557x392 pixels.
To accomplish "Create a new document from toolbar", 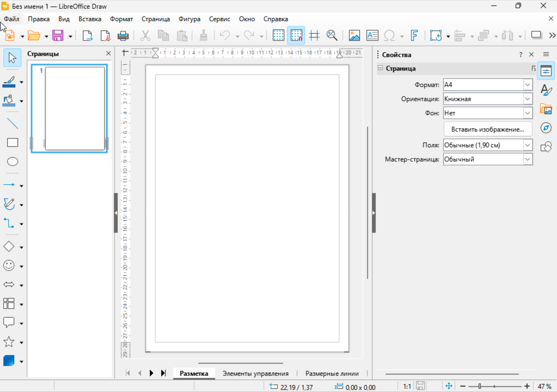I will click(x=10, y=36).
